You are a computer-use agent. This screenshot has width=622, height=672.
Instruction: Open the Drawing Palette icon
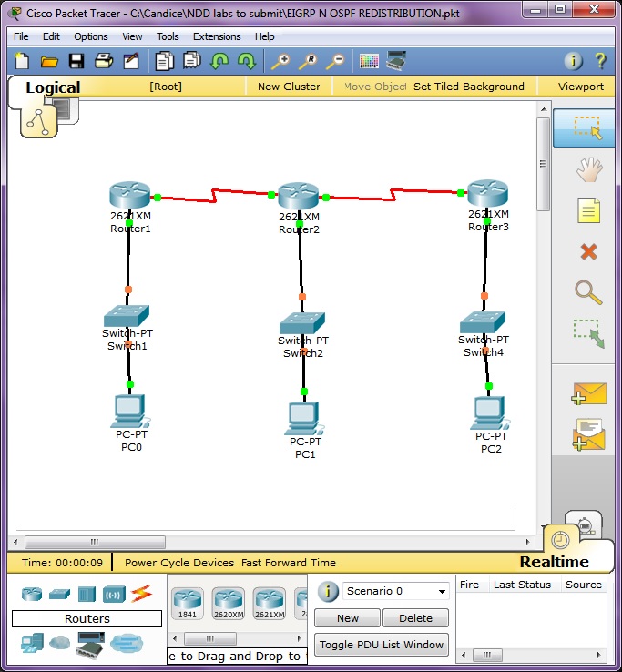[x=369, y=61]
